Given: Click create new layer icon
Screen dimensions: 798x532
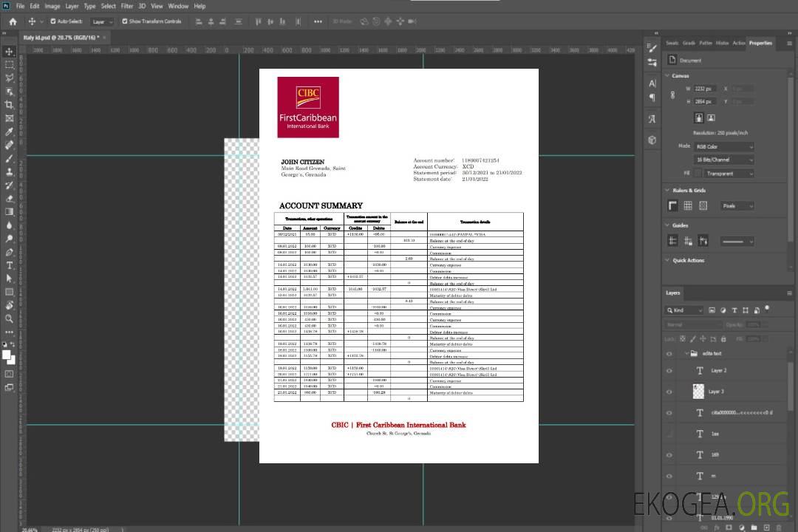Looking at the screenshot, I should coord(766,528).
